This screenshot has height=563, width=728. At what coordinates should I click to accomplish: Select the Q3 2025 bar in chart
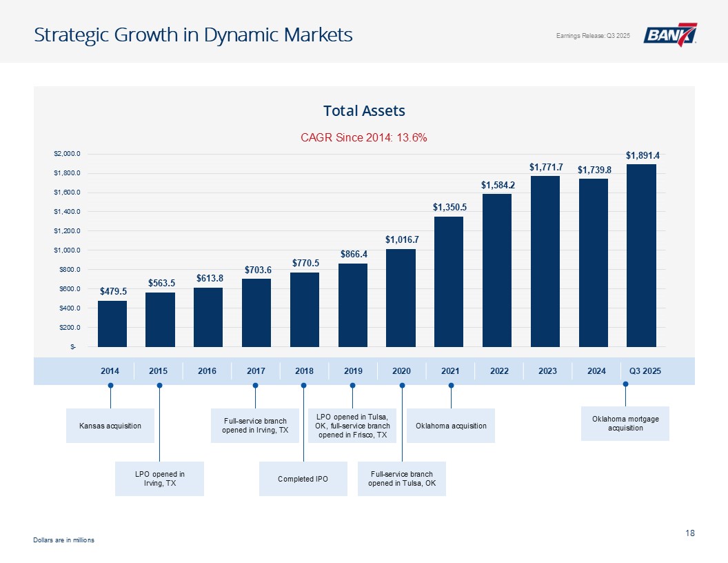640,255
